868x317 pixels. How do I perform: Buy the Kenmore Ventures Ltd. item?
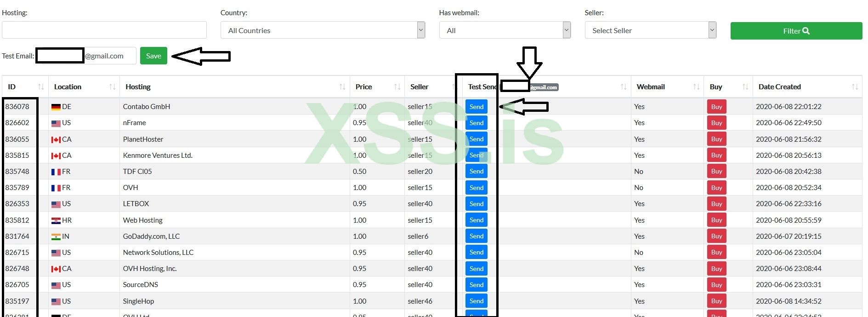[x=717, y=155]
